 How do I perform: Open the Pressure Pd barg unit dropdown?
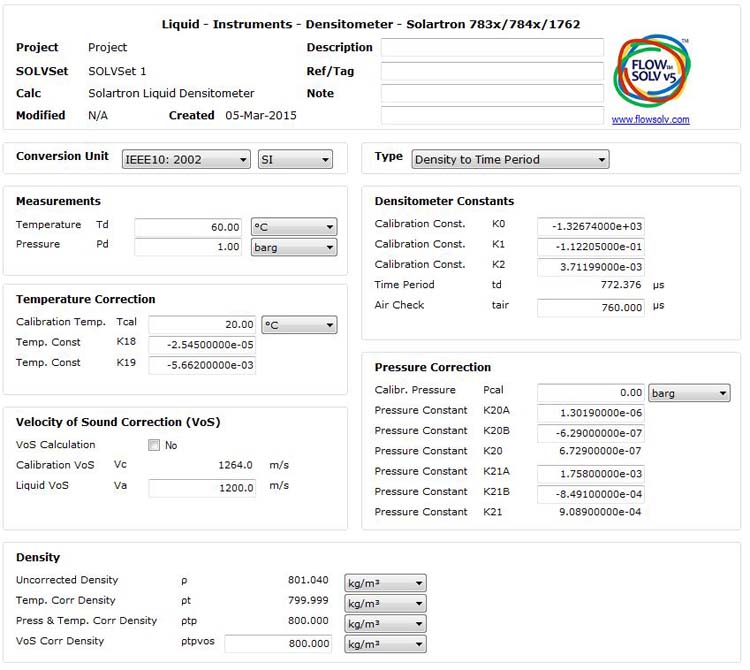[294, 247]
